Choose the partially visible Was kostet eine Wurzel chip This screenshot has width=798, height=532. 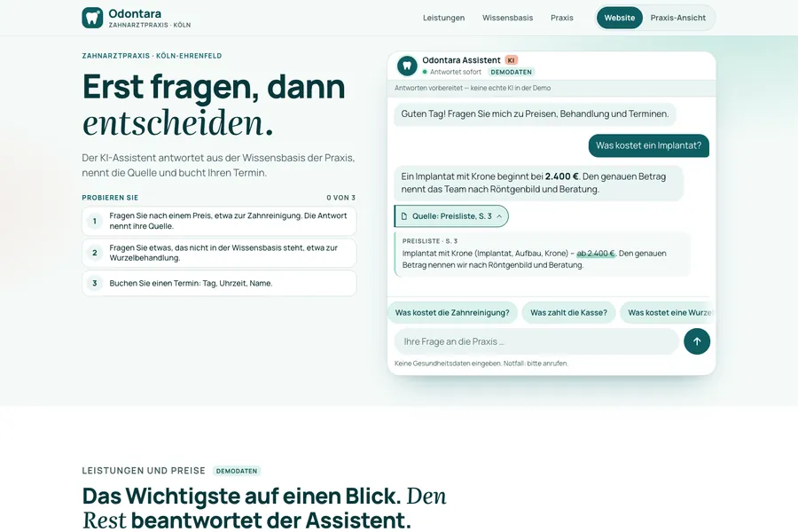point(667,313)
